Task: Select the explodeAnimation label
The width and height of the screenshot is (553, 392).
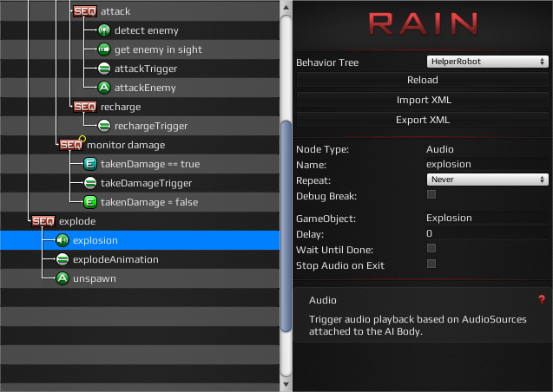Action: 115,259
